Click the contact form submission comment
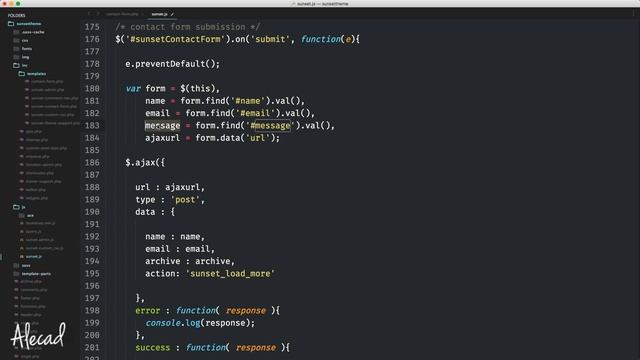This screenshot has width=640, height=360. tap(188, 27)
